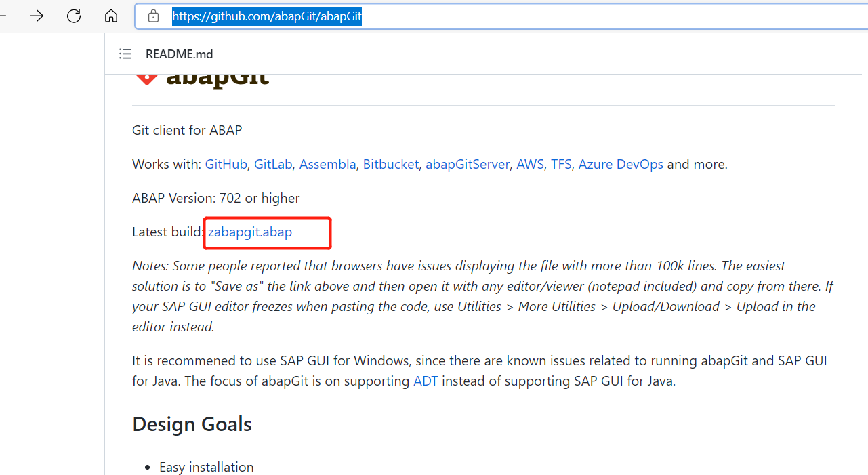Click the browser refresh icon

pos(73,16)
